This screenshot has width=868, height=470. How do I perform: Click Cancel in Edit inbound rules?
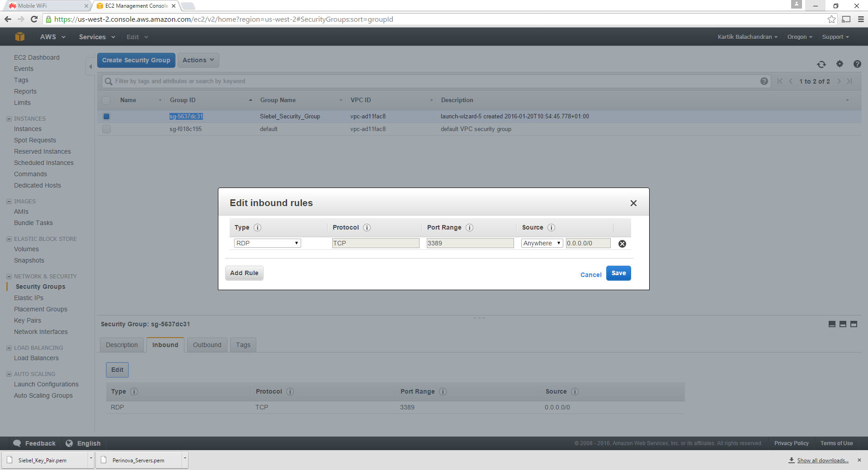click(591, 275)
